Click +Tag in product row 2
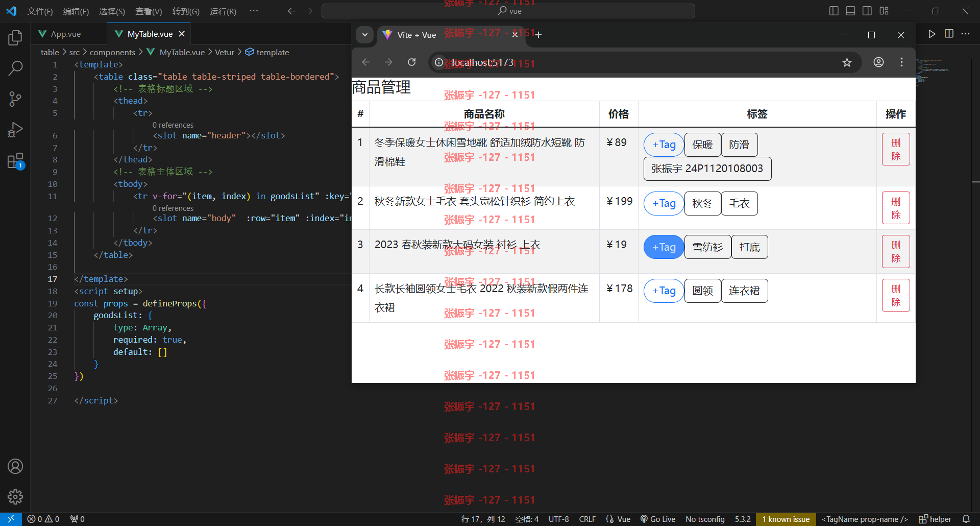The height and width of the screenshot is (526, 980). (664, 203)
